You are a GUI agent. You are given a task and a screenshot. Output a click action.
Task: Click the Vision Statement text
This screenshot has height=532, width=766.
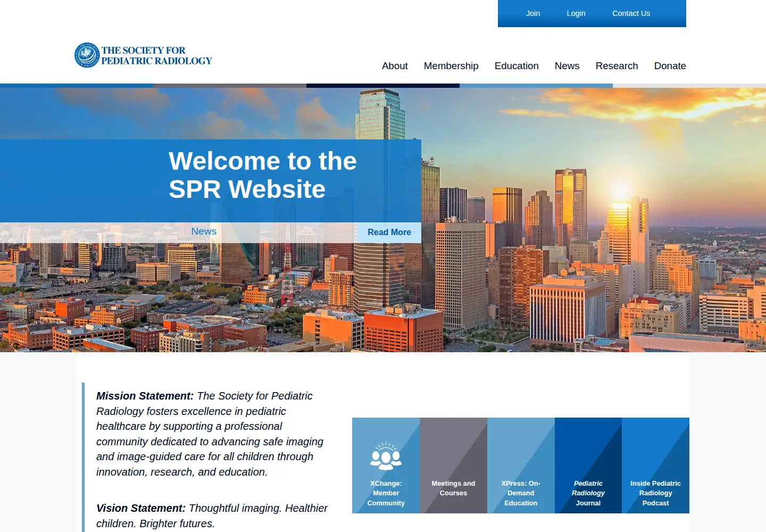tap(212, 516)
